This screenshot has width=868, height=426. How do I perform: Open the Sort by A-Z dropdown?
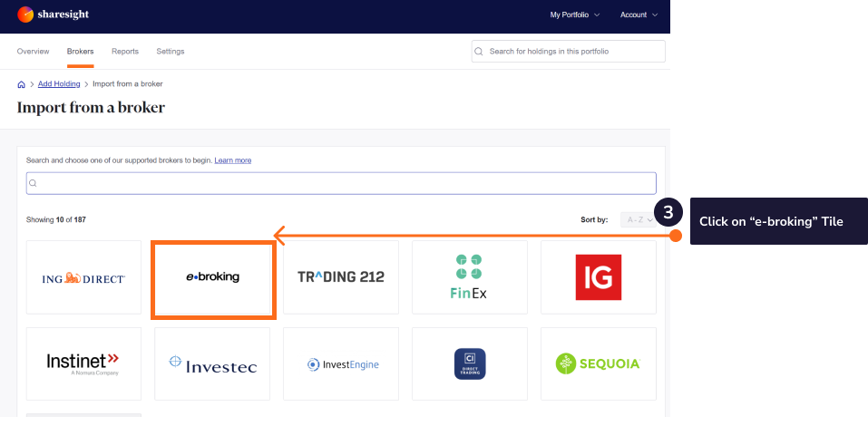[639, 219]
